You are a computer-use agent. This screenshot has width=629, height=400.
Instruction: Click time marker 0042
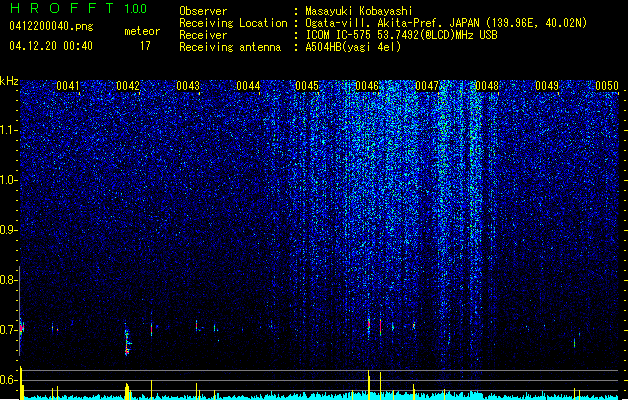128,86
